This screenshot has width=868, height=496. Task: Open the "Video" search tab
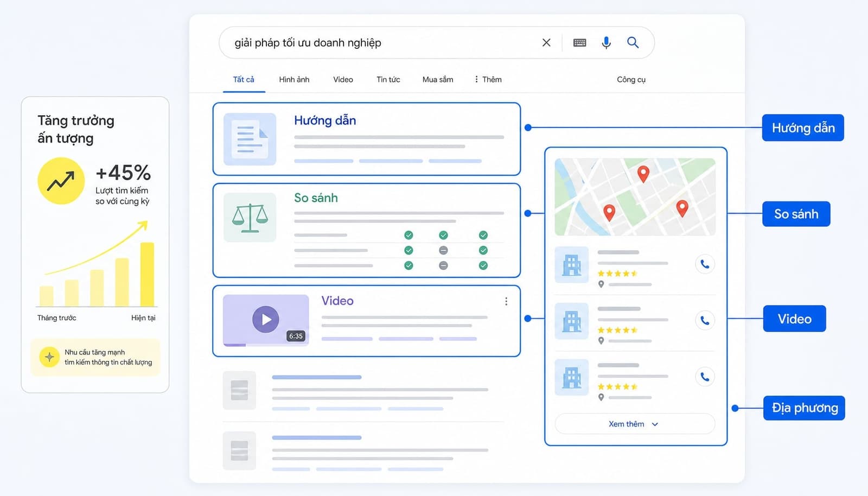pos(343,79)
